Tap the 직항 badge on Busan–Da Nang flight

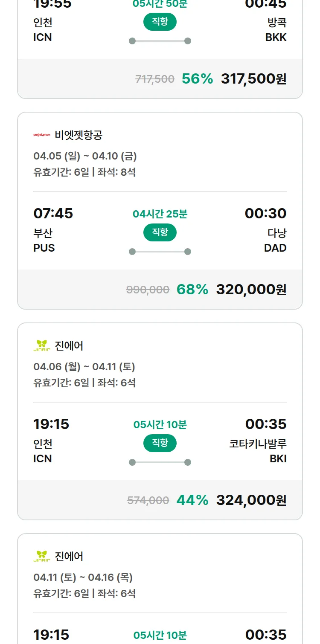click(x=160, y=232)
